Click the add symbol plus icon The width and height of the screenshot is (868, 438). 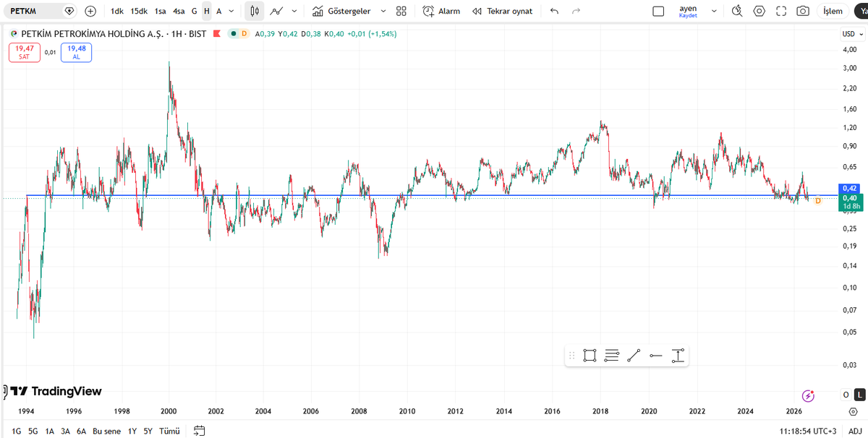click(x=90, y=11)
